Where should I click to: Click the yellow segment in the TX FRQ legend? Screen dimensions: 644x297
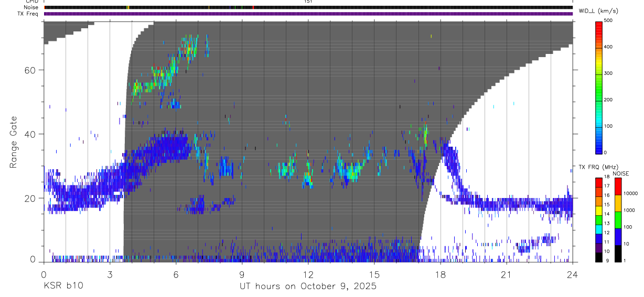click(599, 210)
